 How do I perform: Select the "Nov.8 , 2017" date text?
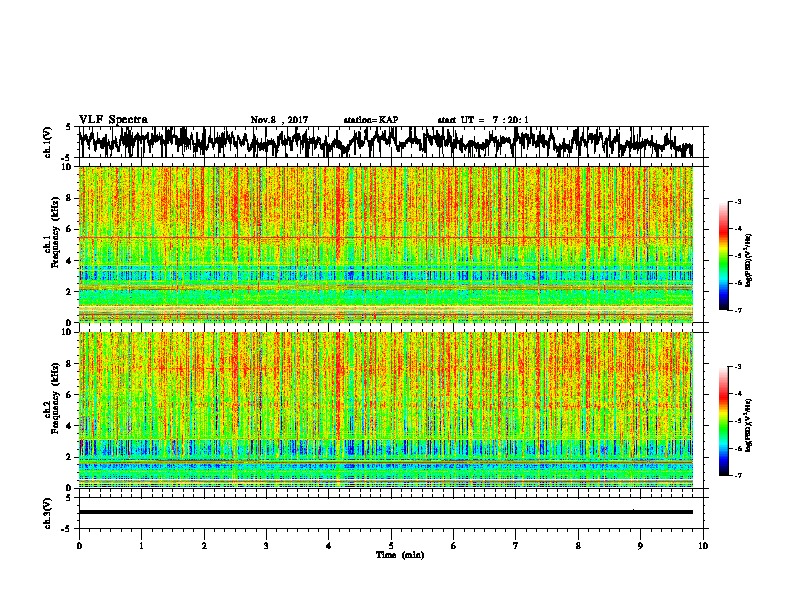[x=279, y=120]
